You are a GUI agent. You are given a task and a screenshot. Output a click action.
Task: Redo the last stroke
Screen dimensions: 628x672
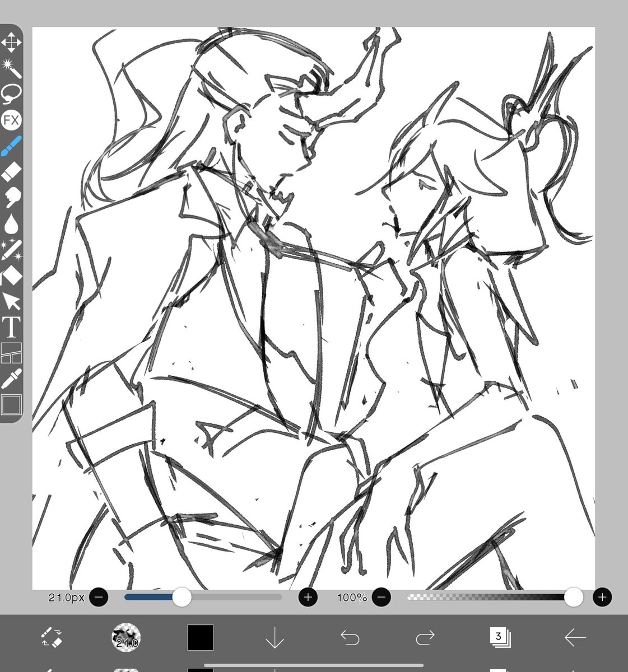point(426,637)
